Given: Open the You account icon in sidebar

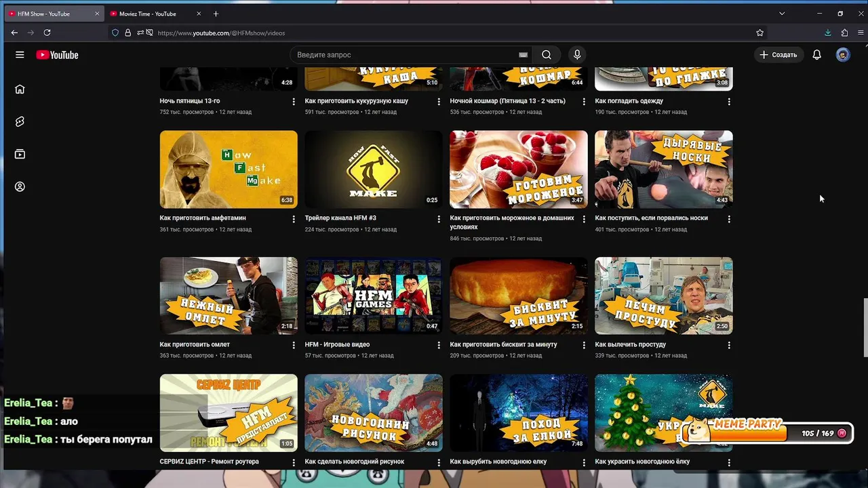Looking at the screenshot, I should pos(20,186).
